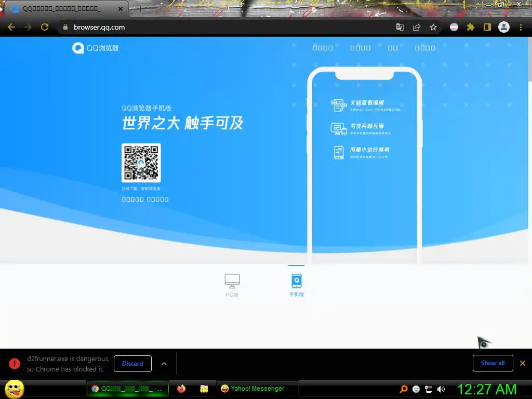Click the browser.qq.com address bar
The width and height of the screenshot is (532, 399).
tap(224, 27)
